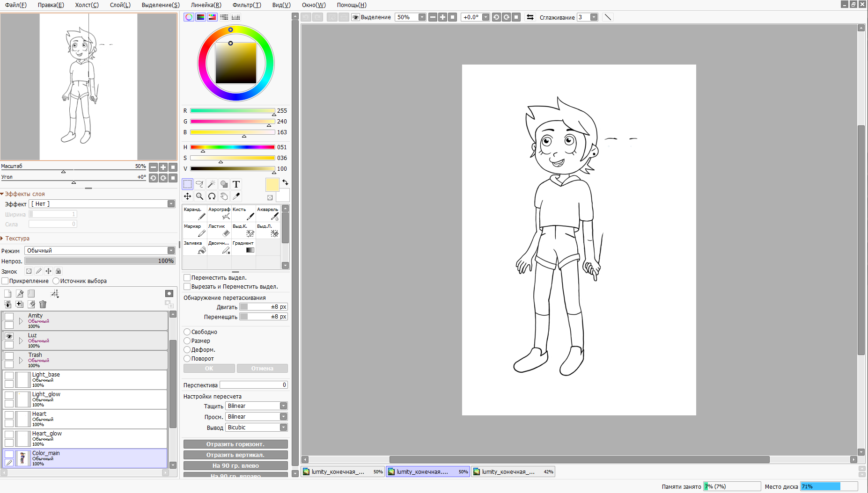
Task: Select the lasso selection tool
Action: 199,184
